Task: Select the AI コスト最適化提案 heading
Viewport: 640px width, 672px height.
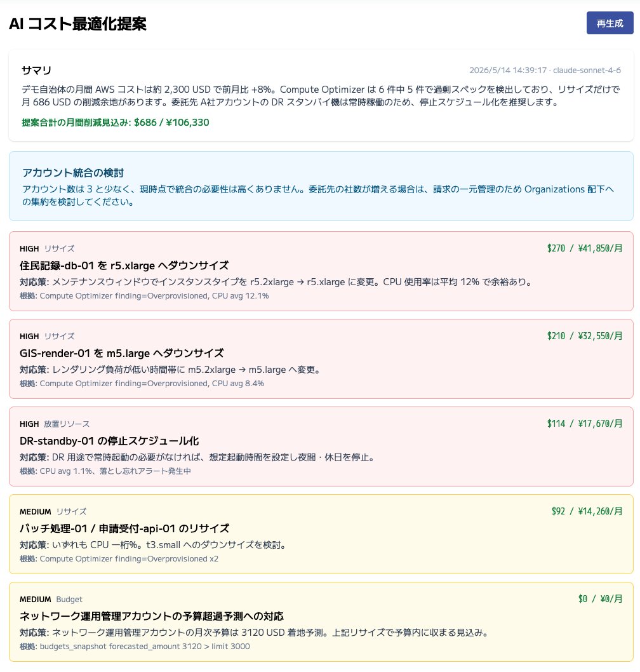Action: tap(77, 24)
